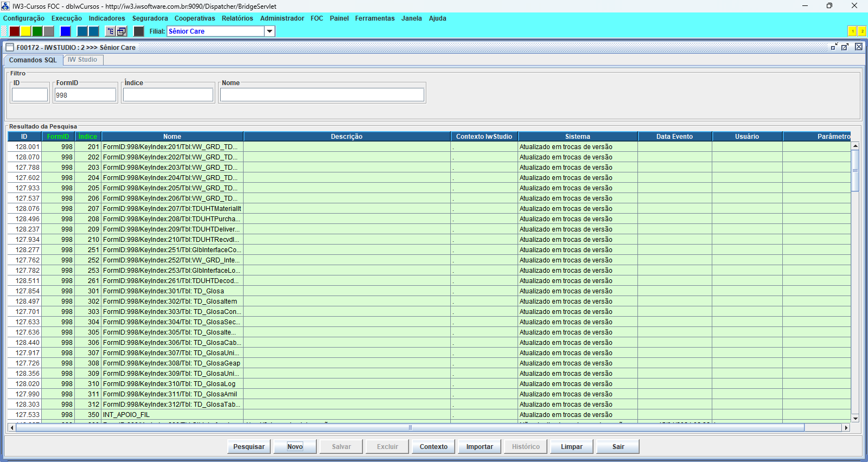Open the Administrador menu
This screenshot has width=868, height=462.
[x=282, y=18]
